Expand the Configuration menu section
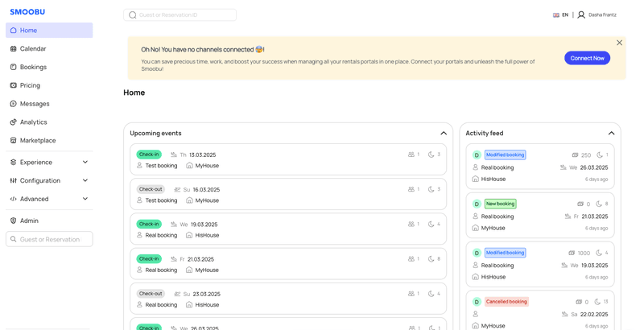 click(x=85, y=181)
